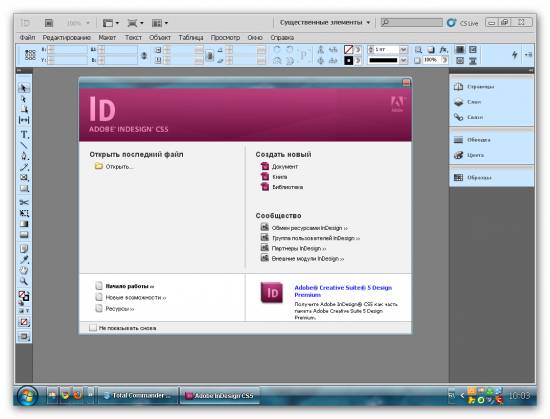Toggle the reference point locator grid
The image size is (550, 419).
click(30, 55)
